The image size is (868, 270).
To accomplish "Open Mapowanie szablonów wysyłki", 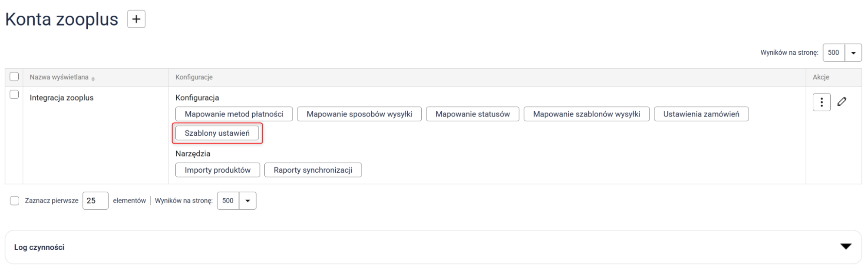I will click(x=586, y=114).
